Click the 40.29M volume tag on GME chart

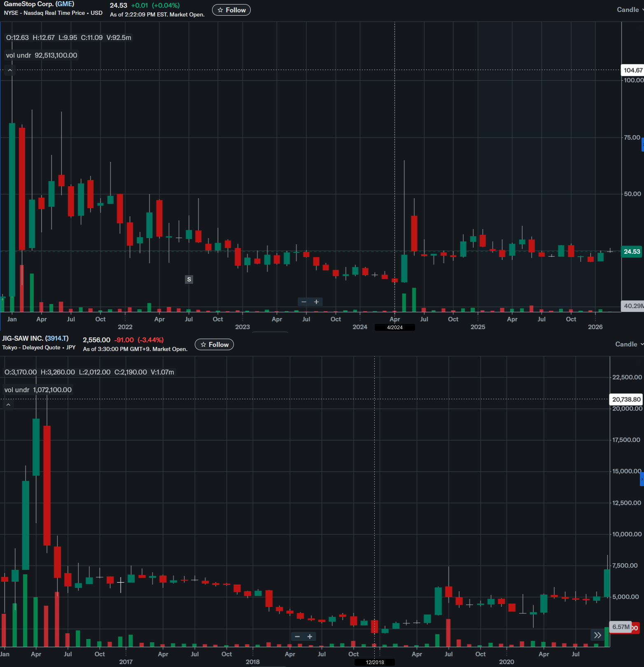click(633, 306)
